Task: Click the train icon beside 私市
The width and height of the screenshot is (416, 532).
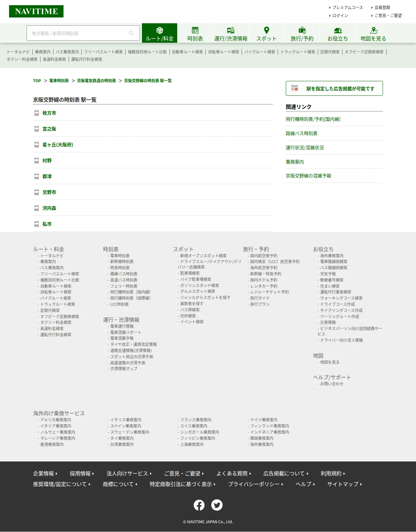Action: coord(37,224)
